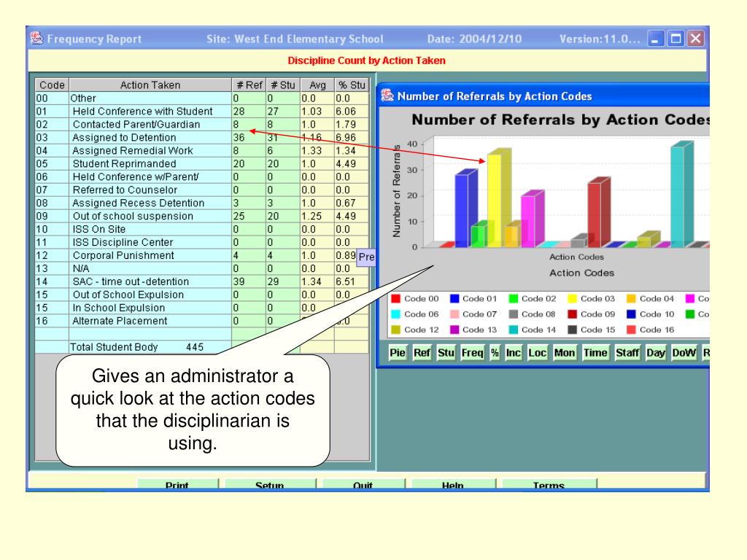Close the Frequency Report window
Screen dimensions: 747x560
point(695,39)
